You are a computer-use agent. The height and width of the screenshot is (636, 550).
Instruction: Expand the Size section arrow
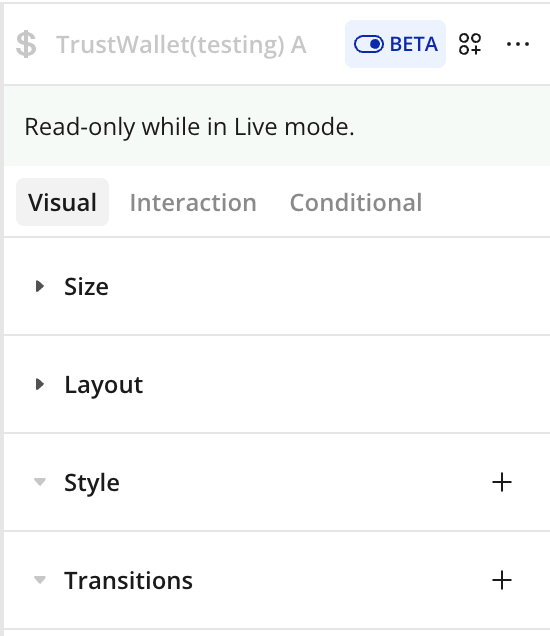[x=40, y=286]
